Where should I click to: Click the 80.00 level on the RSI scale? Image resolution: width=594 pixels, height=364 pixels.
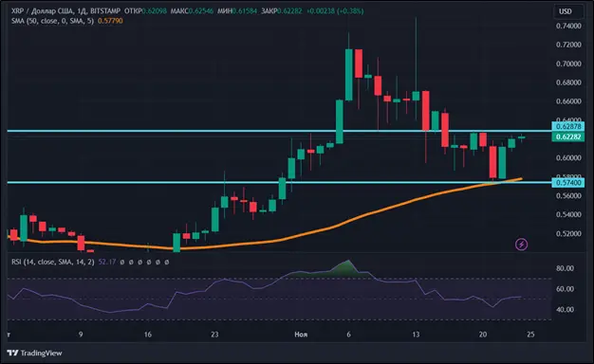point(565,268)
